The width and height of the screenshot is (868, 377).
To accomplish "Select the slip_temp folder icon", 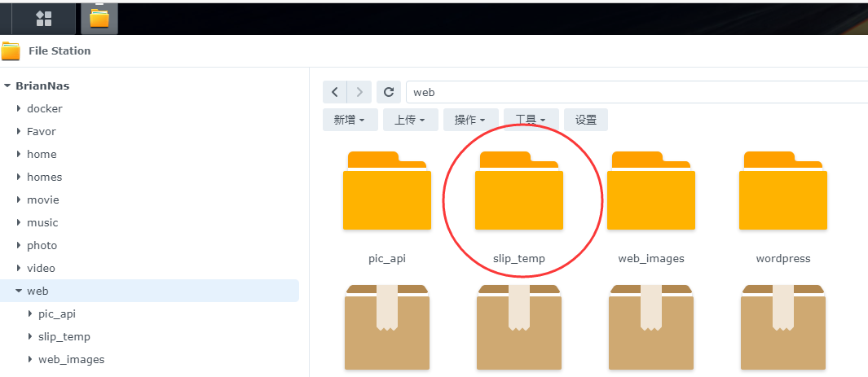I will pyautogui.click(x=519, y=191).
